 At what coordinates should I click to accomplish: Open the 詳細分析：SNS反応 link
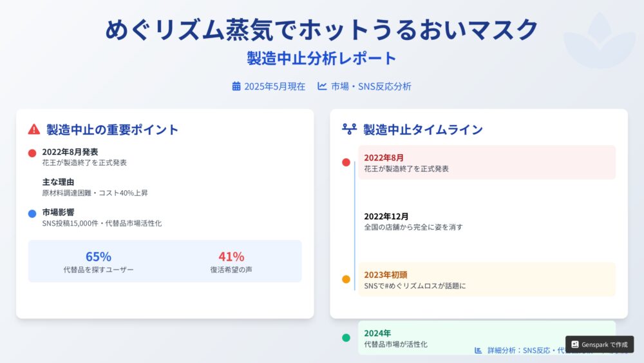tap(518, 350)
